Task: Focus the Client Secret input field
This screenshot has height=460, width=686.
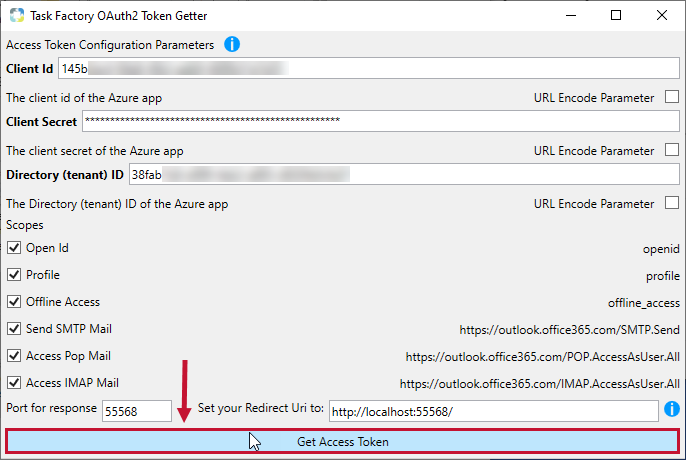Action: pyautogui.click(x=381, y=121)
